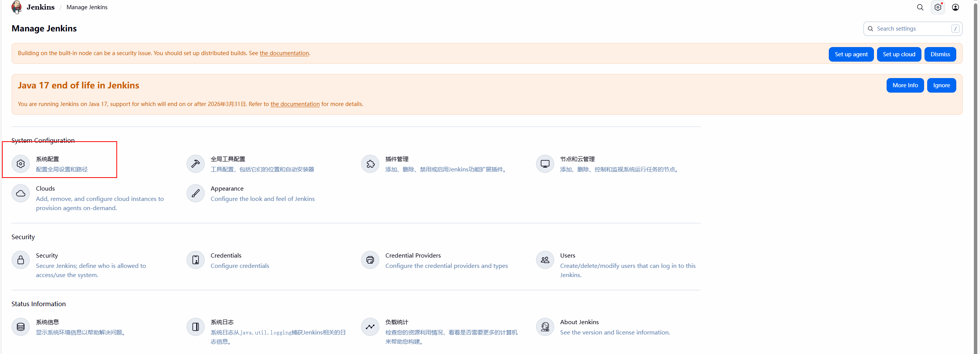Click the 全局工具配置 hammer icon
Viewport: 980px width, 354px height.
coord(196,164)
